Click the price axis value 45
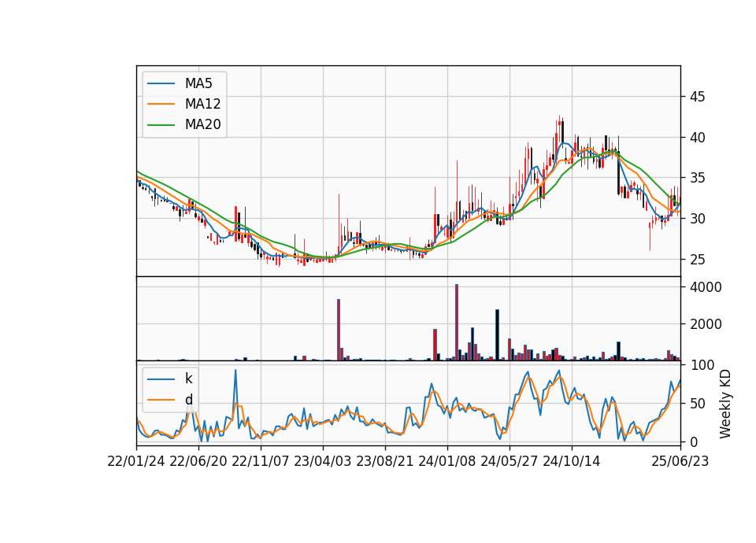This screenshot has height=543, width=756. [x=698, y=97]
